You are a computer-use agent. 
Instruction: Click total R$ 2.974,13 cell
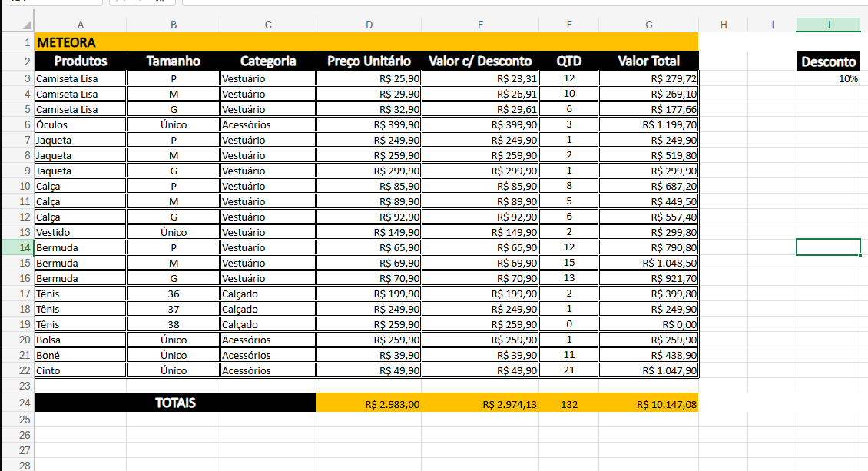click(481, 403)
